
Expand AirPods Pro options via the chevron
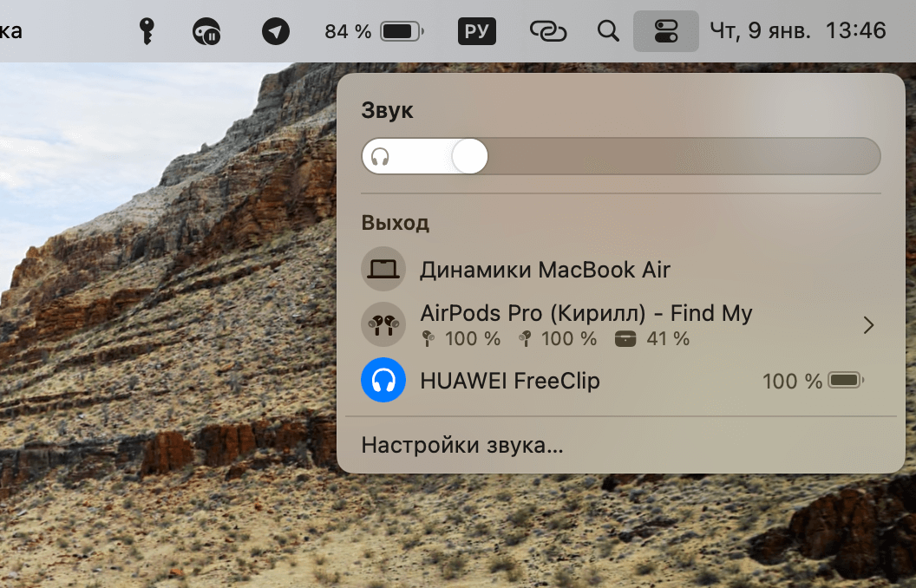pos(868,324)
